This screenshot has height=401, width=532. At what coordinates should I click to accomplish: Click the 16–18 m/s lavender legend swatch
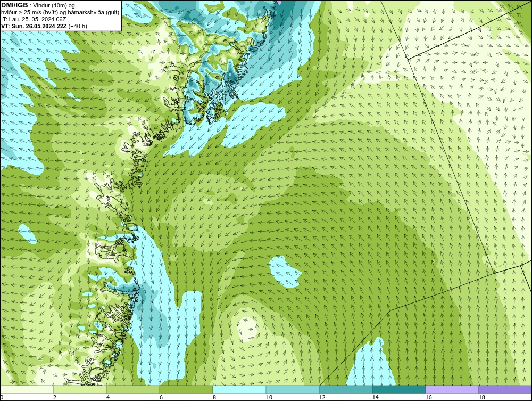pos(452,389)
